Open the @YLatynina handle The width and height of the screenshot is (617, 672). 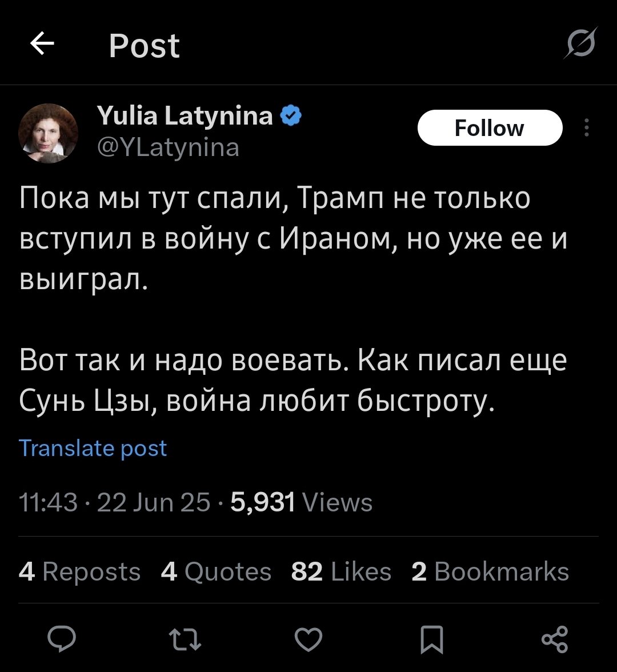tap(169, 147)
